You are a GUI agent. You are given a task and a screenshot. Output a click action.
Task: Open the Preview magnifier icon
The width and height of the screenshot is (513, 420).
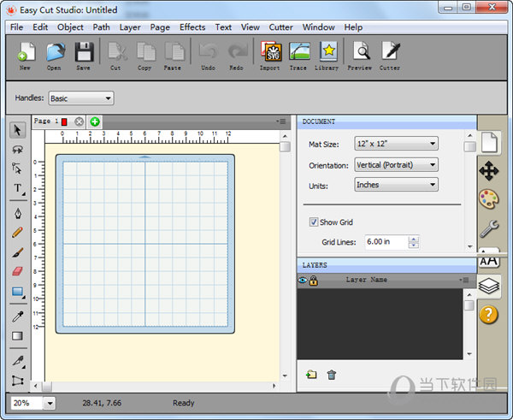pos(361,51)
